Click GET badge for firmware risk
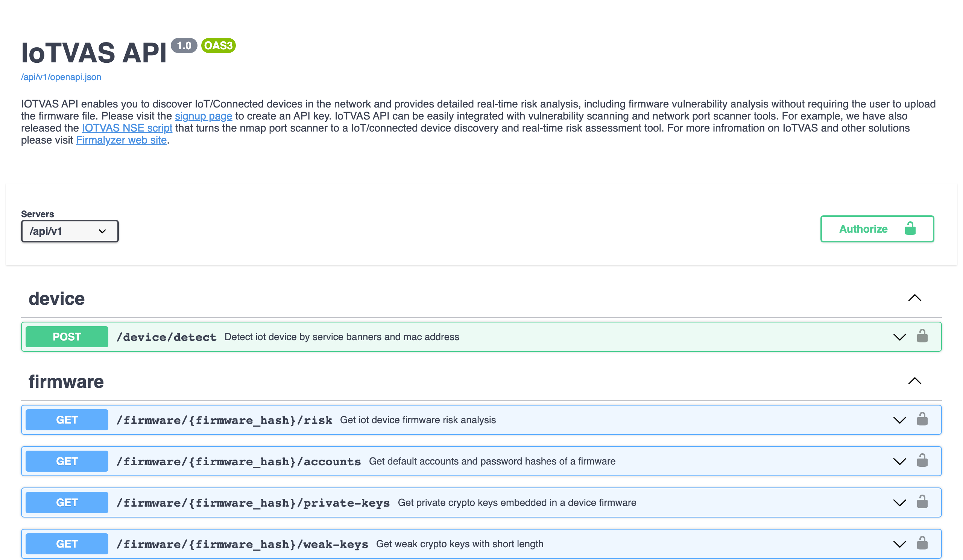This screenshot has height=560, width=963. (67, 420)
